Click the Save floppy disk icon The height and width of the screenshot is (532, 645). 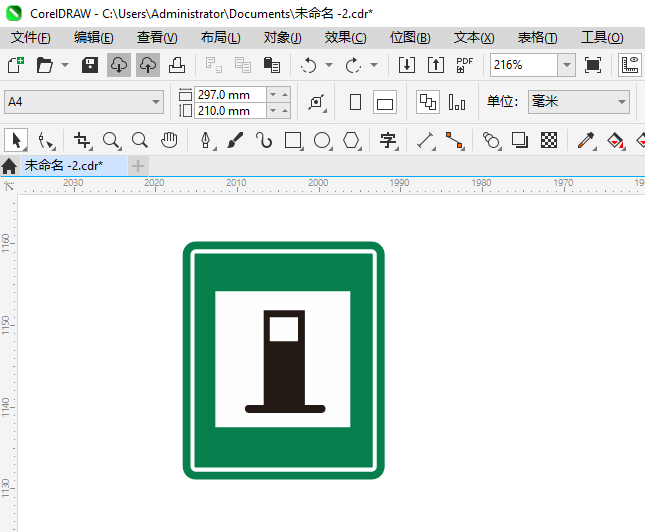click(90, 65)
